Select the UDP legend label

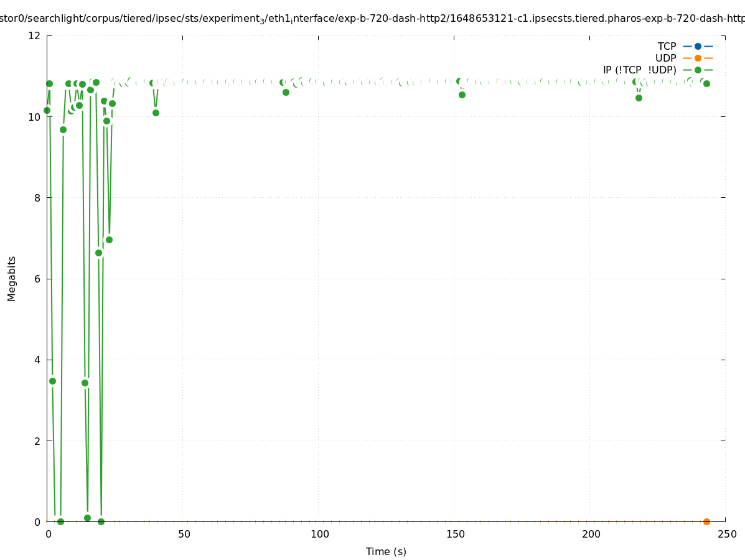click(x=665, y=58)
